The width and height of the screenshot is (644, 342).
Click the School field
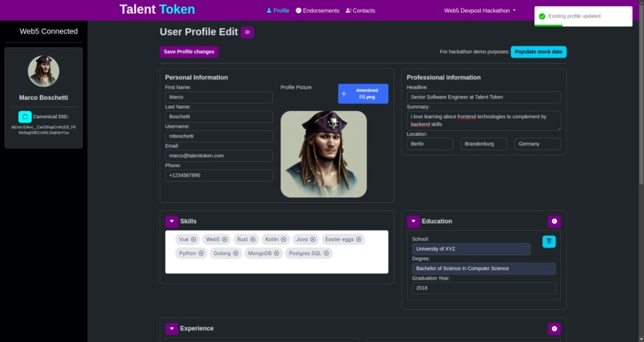click(x=471, y=249)
